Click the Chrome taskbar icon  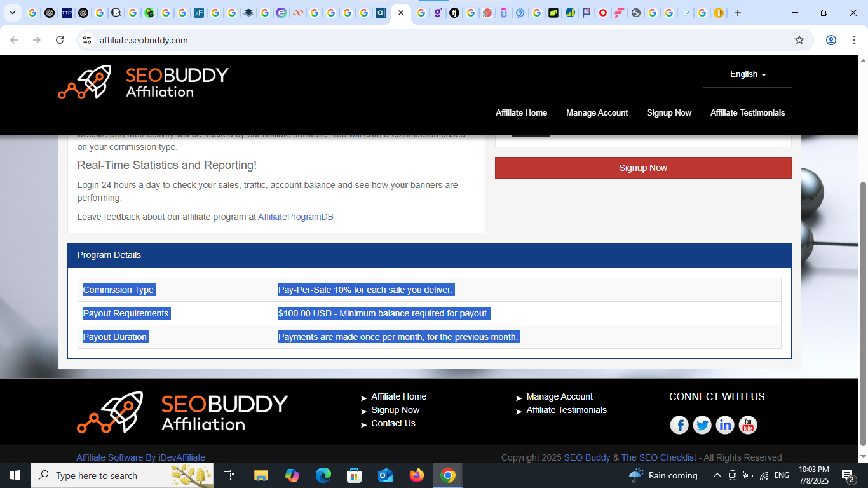(448, 475)
